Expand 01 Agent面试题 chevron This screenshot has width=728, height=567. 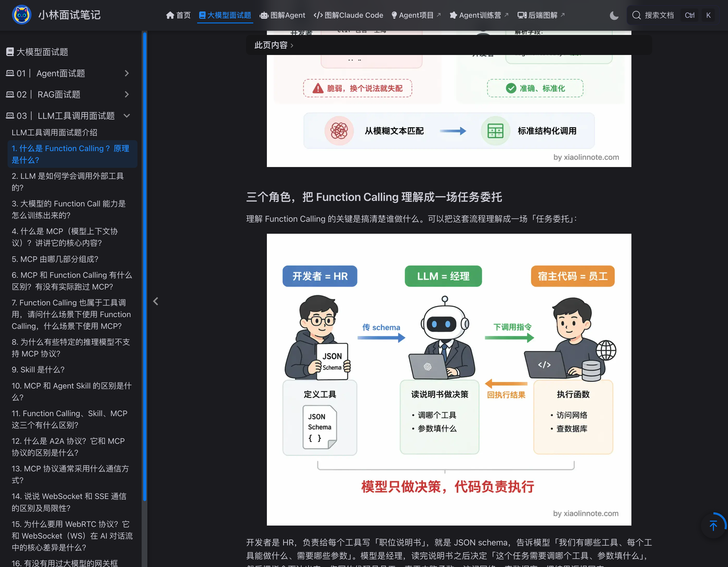pos(127,73)
